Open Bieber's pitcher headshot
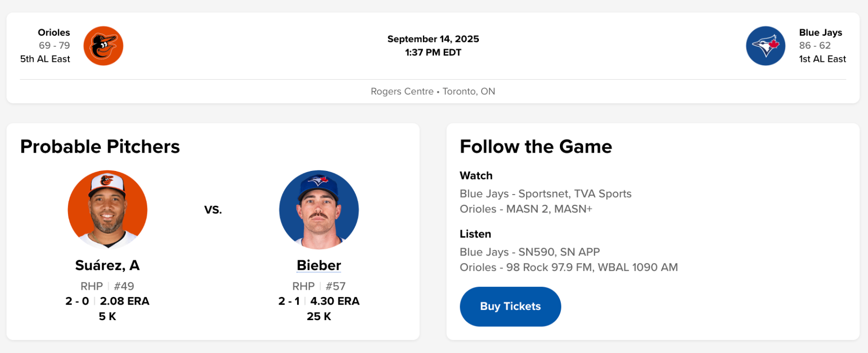The image size is (868, 353). point(319,210)
